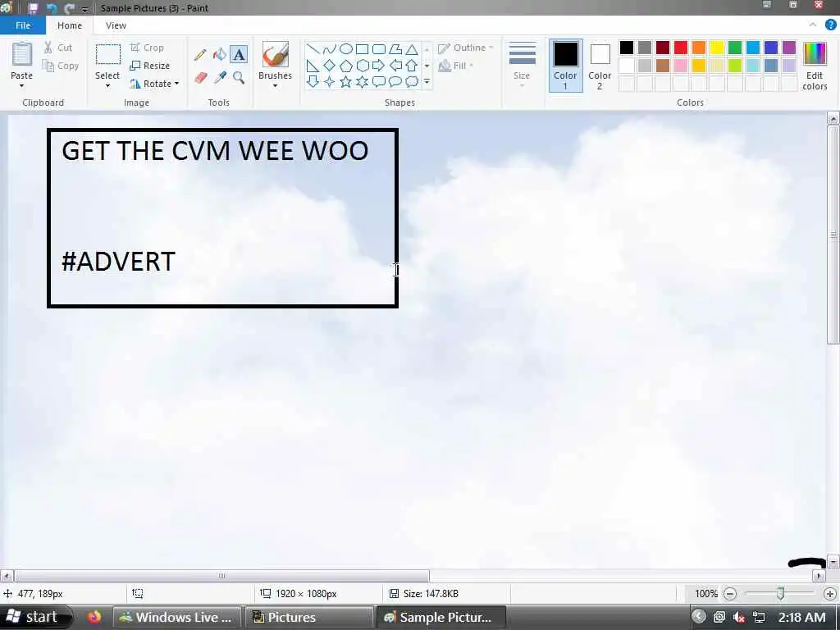
Task: Switch to Windows Live taskbar window
Action: pyautogui.click(x=177, y=617)
